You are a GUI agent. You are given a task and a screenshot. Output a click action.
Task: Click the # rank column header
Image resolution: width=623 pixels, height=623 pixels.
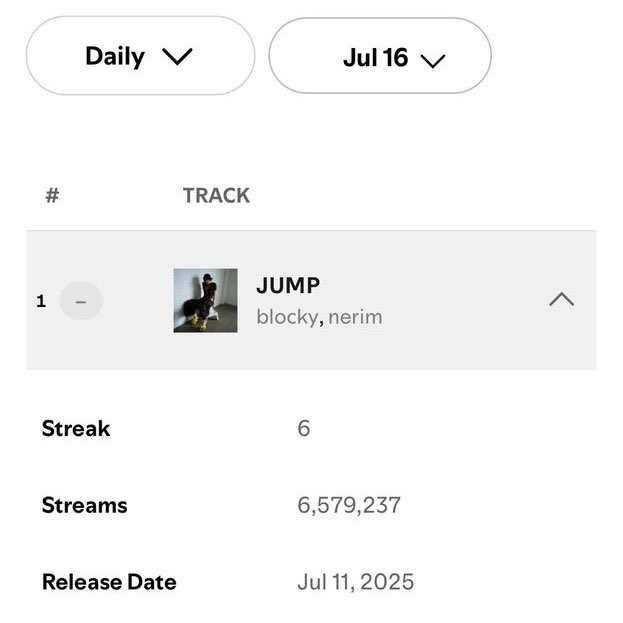tap(53, 195)
